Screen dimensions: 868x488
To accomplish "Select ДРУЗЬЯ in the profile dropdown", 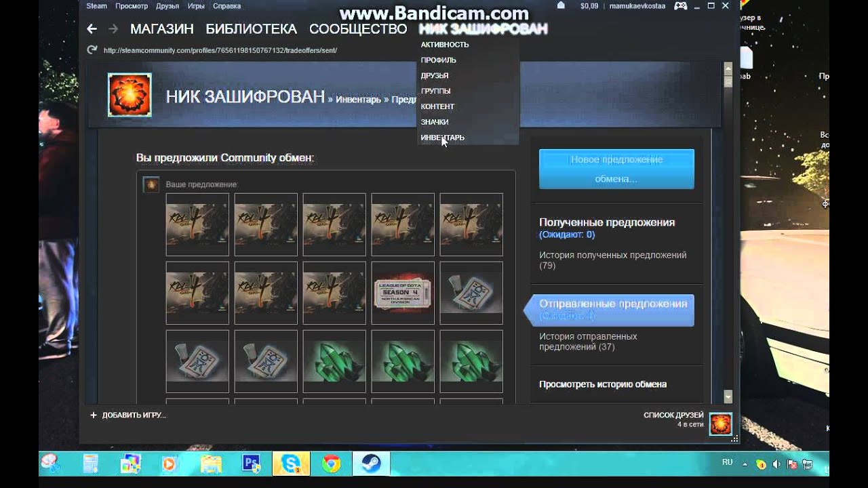I will [x=434, y=76].
